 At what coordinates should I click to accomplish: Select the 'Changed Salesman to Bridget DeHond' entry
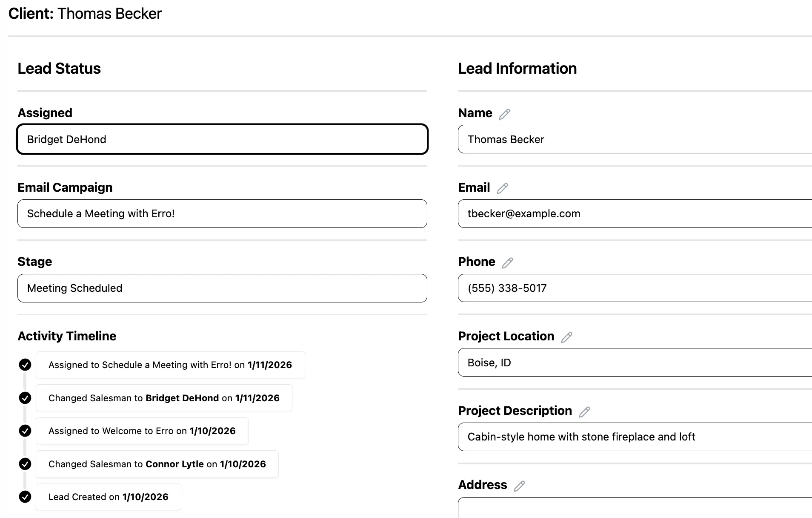[164, 398]
